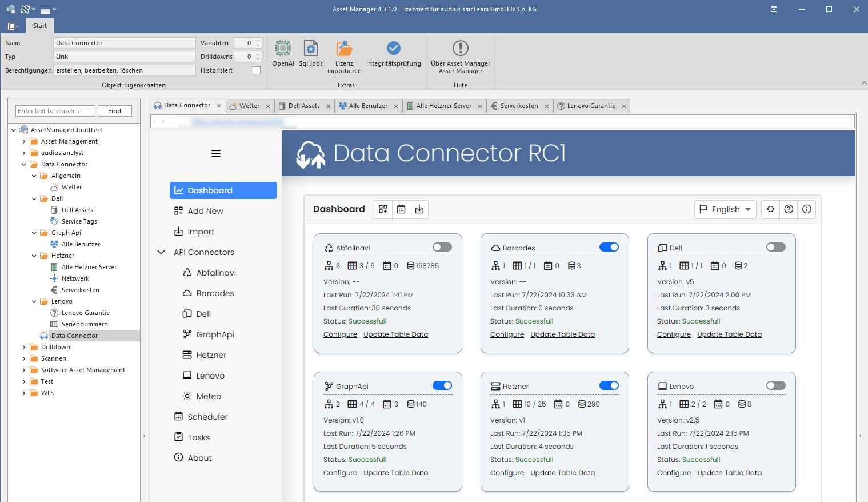Click Configure on Dell card
Viewport: 868px width, 502px height.
(674, 334)
